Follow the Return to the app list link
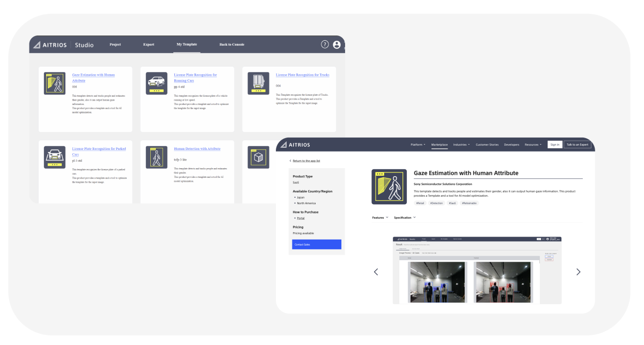 click(x=305, y=161)
